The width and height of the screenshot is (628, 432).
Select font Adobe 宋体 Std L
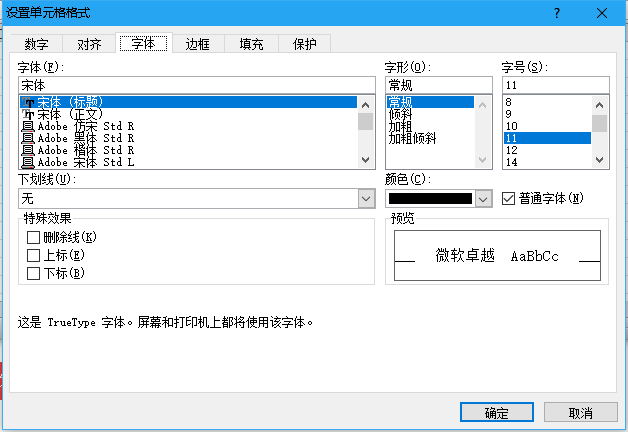click(188, 162)
